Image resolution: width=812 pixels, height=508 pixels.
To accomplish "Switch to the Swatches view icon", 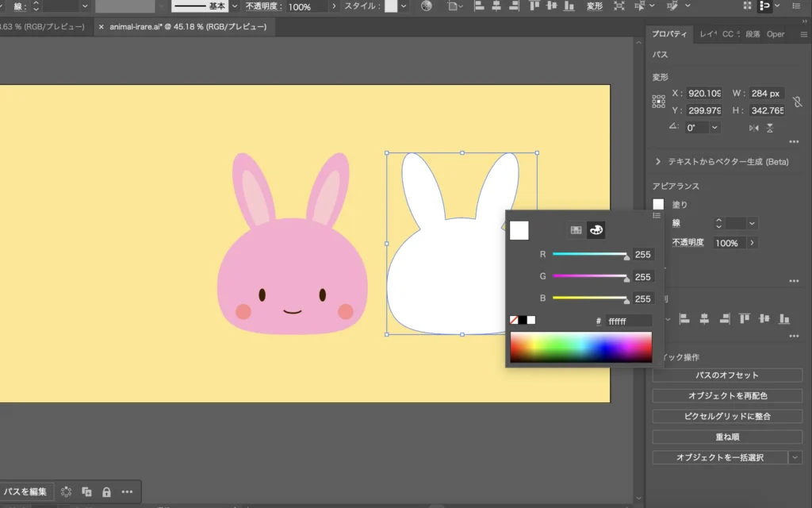I will [x=576, y=230].
